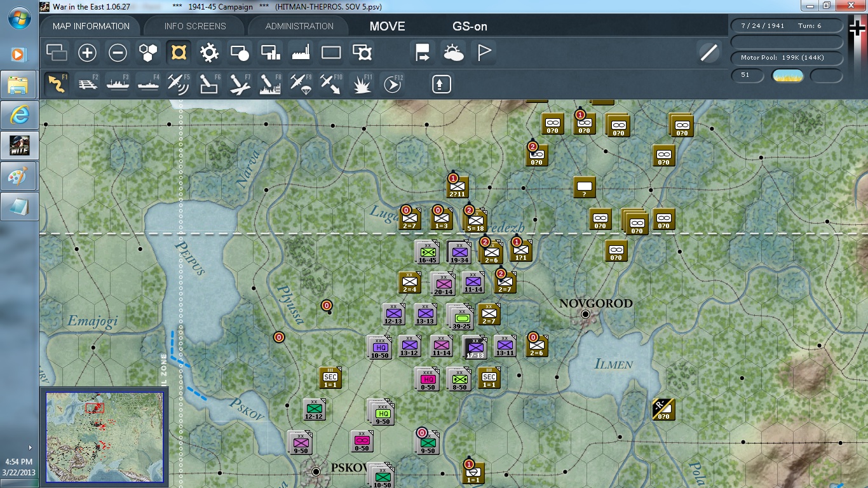Select the 8-50 green unit counter

[459, 379]
